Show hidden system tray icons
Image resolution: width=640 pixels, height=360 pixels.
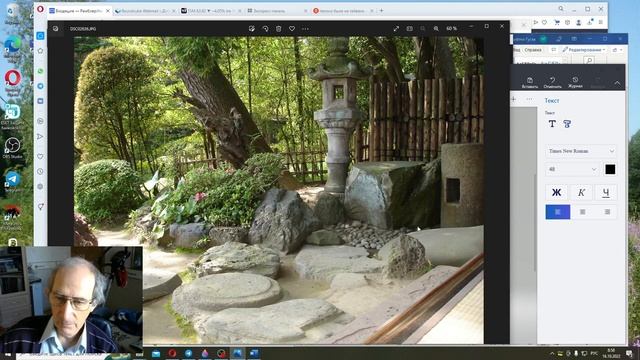pos(552,353)
